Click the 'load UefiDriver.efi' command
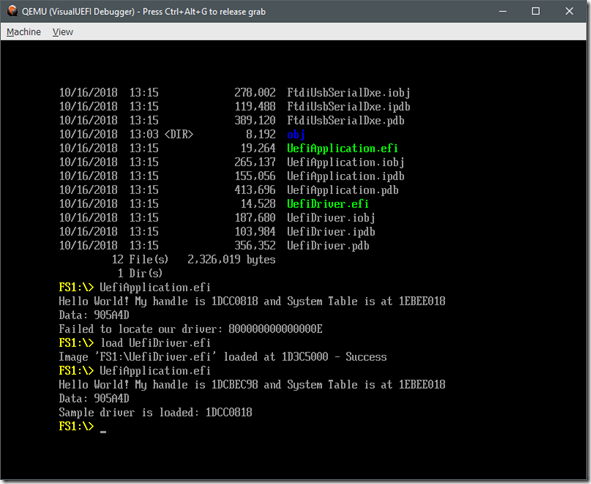 (x=155, y=343)
